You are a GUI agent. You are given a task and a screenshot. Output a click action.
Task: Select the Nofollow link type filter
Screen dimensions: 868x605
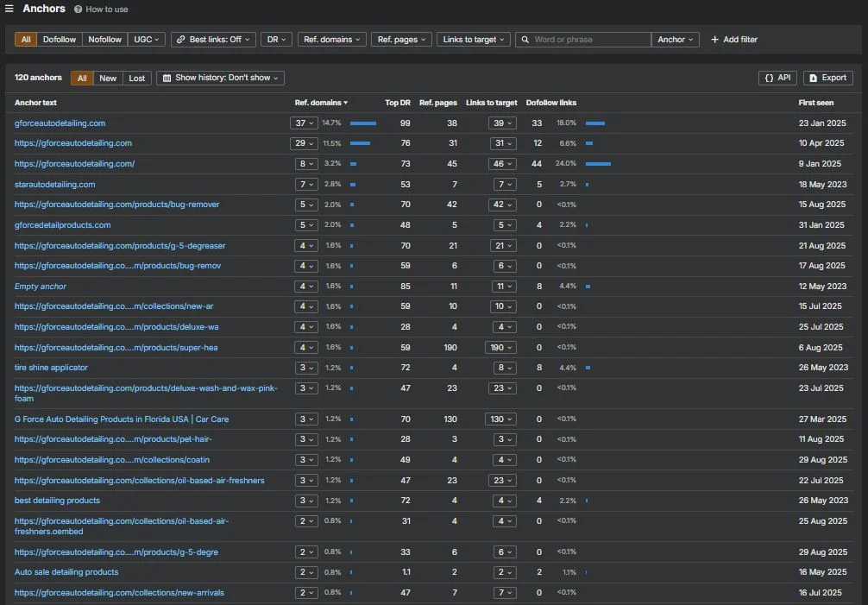(104, 40)
